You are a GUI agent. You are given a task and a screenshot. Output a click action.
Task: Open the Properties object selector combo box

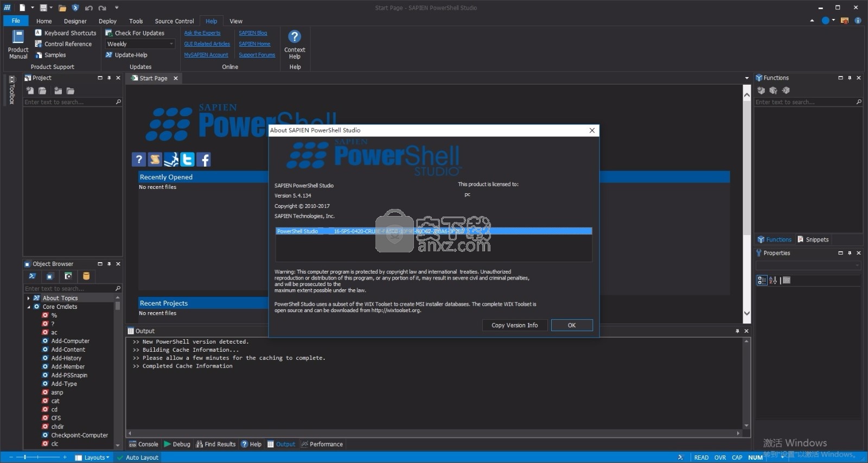coord(808,265)
